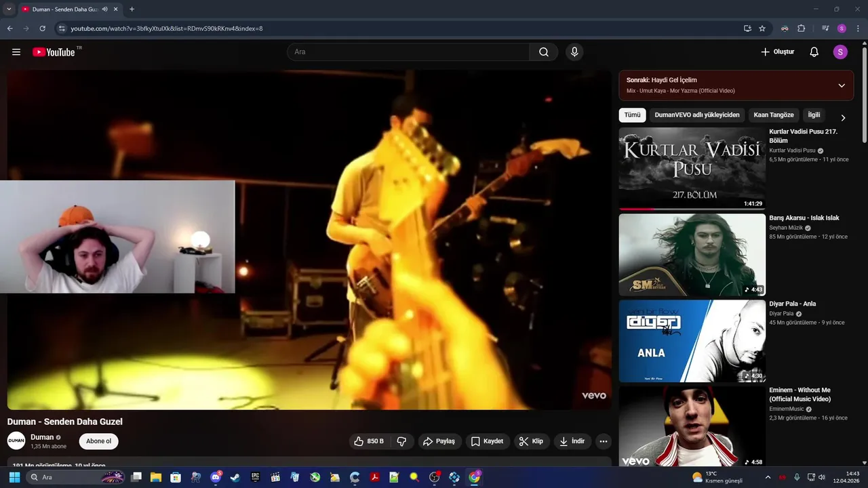Subscribe with Abone ol button

coord(98,441)
